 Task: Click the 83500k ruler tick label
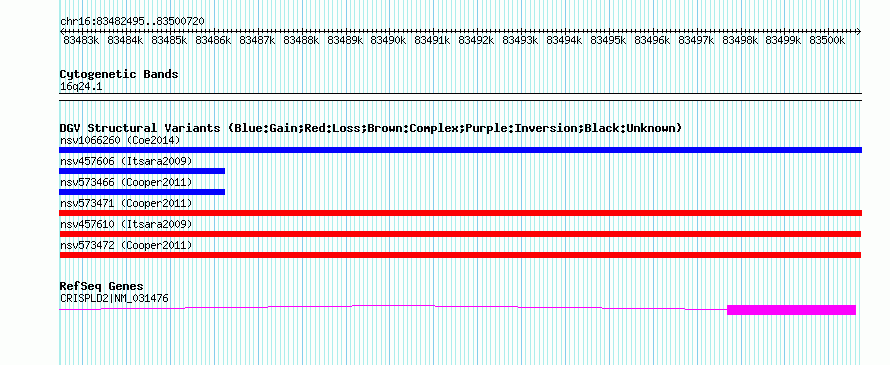click(x=828, y=41)
